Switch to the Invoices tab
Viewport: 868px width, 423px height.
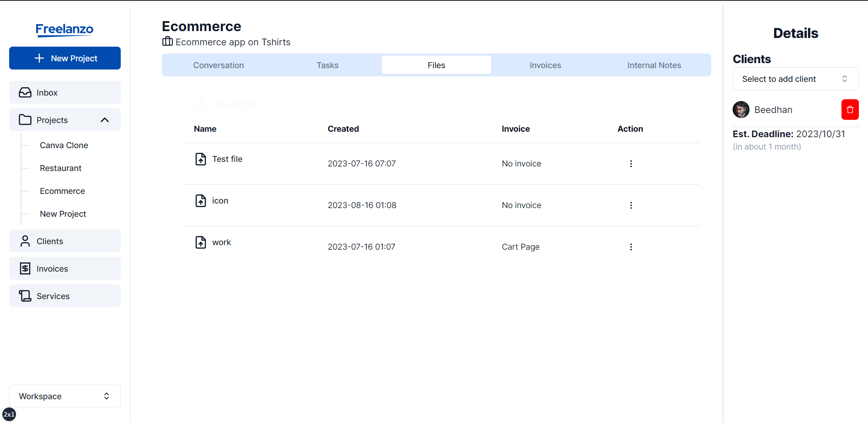pyautogui.click(x=545, y=65)
